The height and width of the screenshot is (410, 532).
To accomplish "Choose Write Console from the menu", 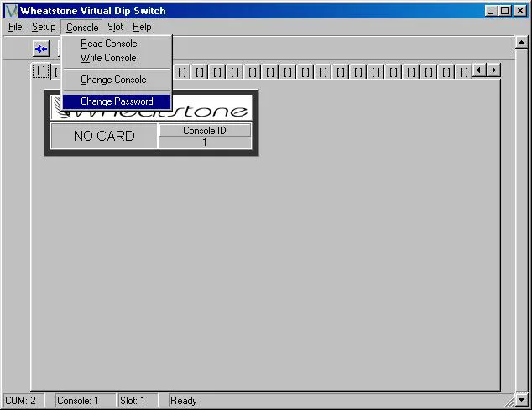I will click(x=117, y=58).
